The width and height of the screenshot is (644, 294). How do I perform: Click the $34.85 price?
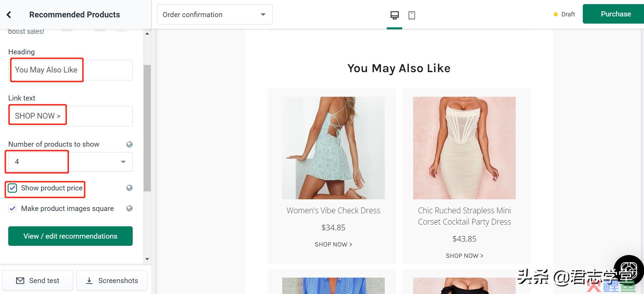(x=333, y=228)
